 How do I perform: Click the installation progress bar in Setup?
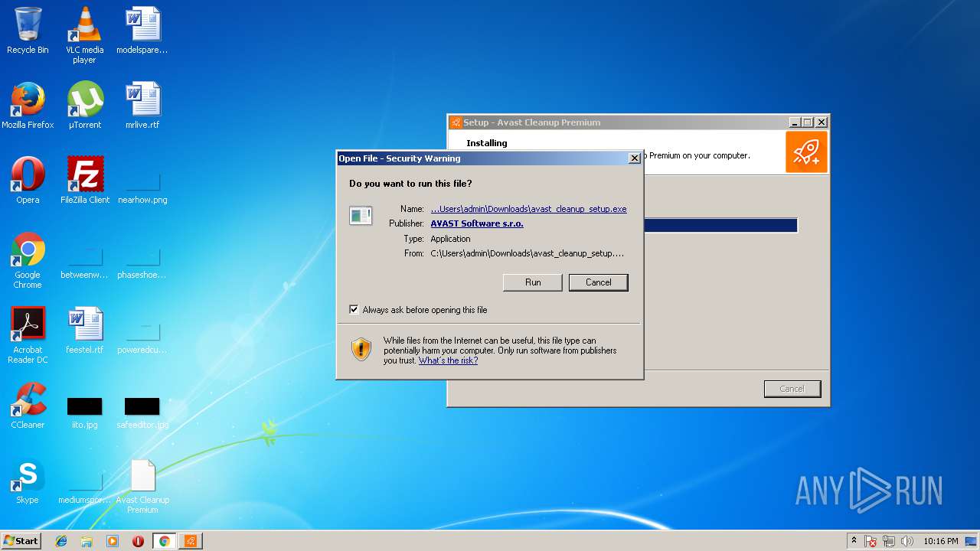(x=720, y=225)
